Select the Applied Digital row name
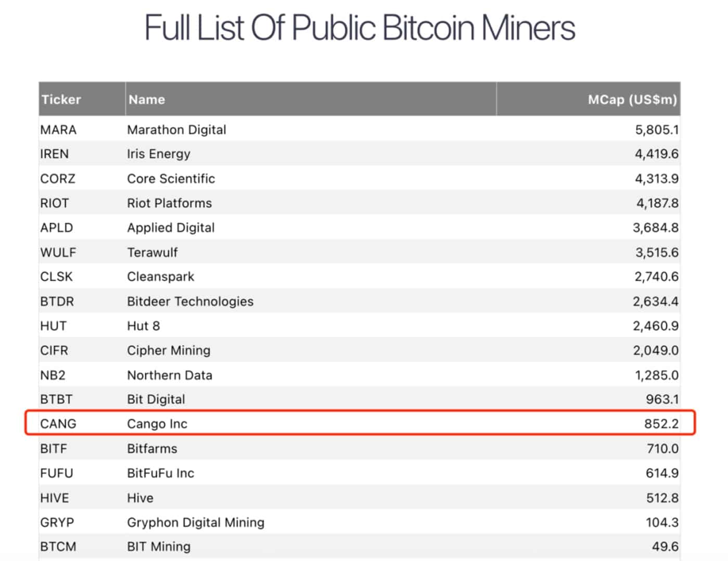The image size is (728, 561). (171, 228)
